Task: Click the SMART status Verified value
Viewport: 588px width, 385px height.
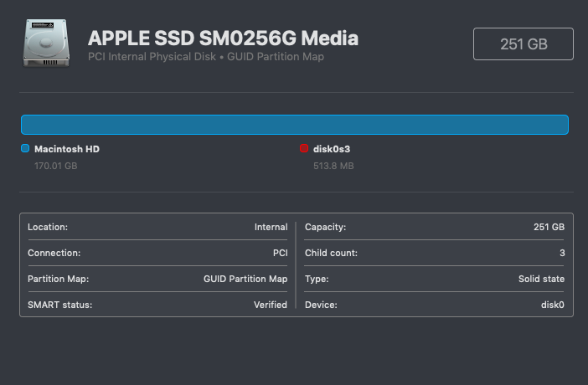Action: point(271,305)
